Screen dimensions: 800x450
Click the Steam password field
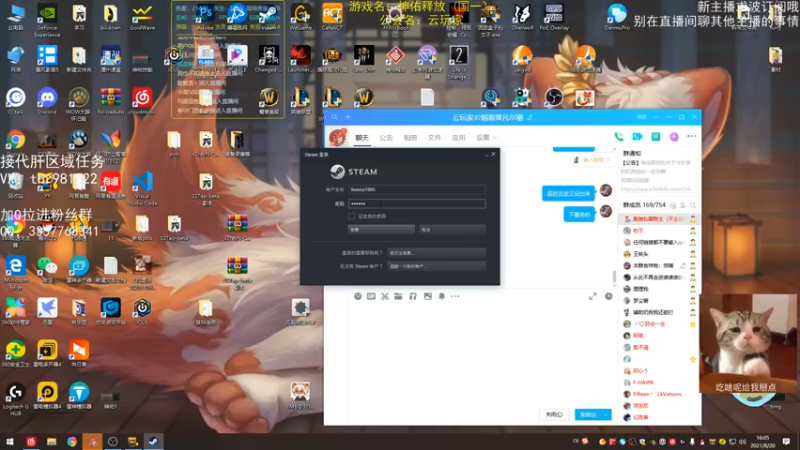(417, 204)
